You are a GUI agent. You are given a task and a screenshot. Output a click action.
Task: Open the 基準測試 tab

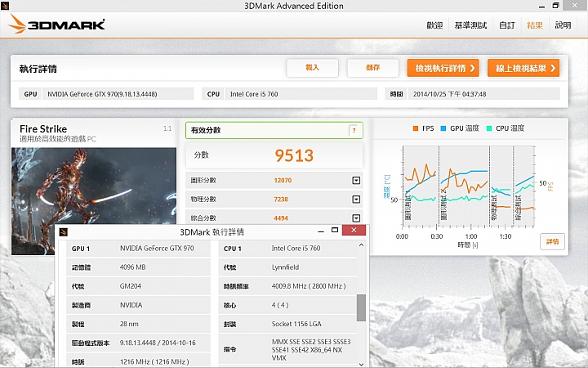pyautogui.click(x=470, y=25)
